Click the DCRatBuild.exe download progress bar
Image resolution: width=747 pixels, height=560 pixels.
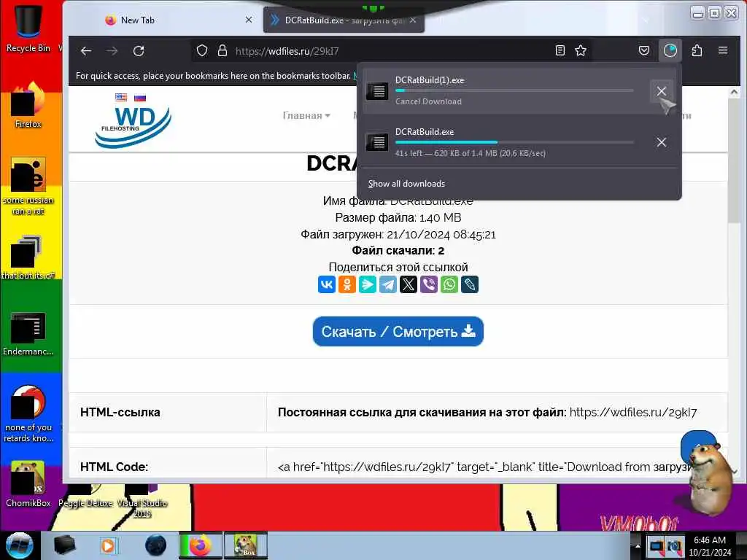click(514, 142)
